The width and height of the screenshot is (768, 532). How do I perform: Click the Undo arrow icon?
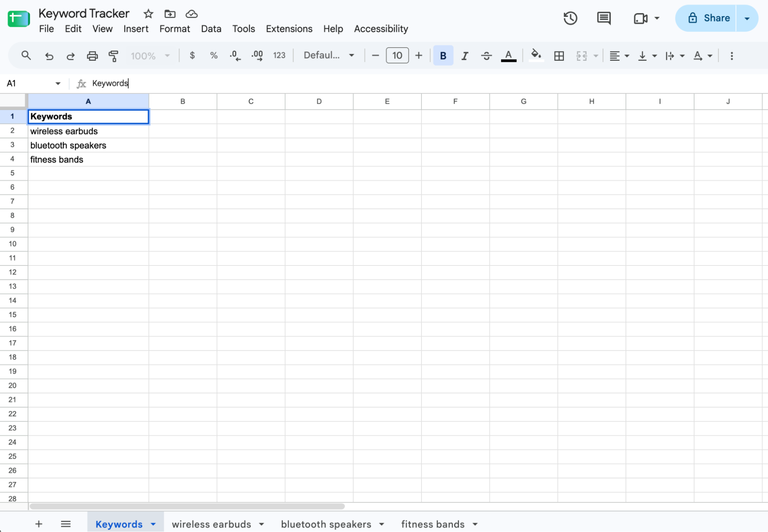tap(49, 56)
